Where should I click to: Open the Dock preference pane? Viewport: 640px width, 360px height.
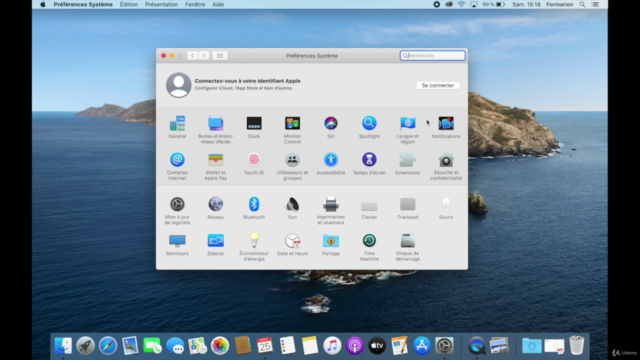tap(254, 123)
